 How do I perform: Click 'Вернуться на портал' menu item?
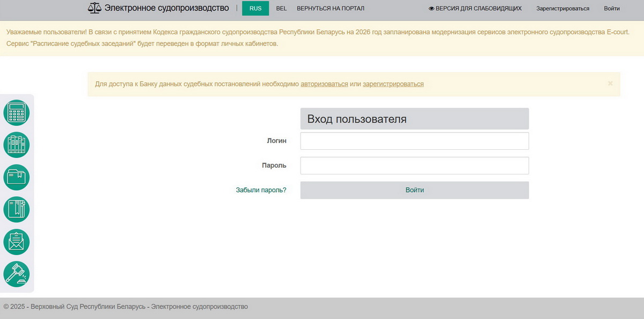[331, 9]
